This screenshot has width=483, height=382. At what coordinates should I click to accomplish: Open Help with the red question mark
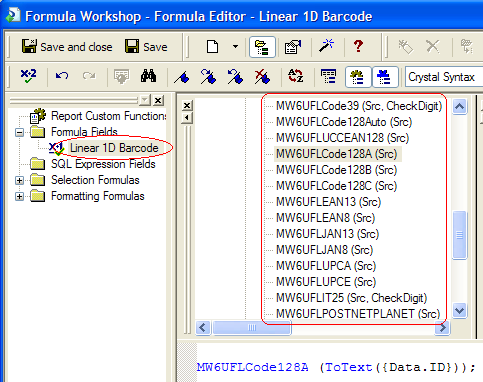(x=358, y=46)
